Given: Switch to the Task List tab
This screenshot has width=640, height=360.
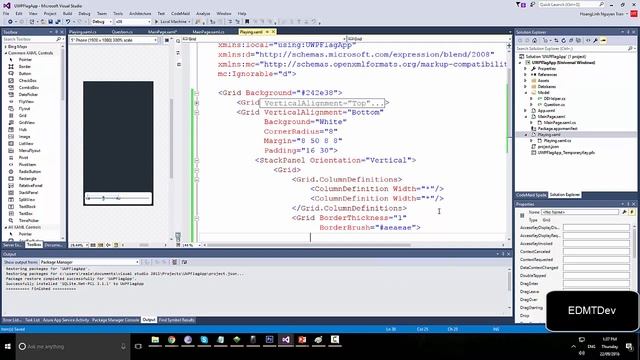Looking at the screenshot, I should 32,320.
